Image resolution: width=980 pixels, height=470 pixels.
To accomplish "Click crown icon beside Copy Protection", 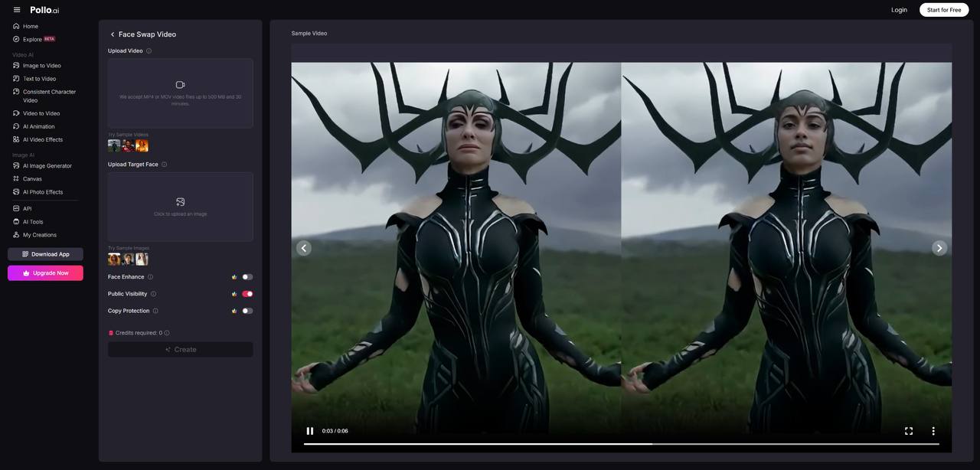I will (234, 311).
